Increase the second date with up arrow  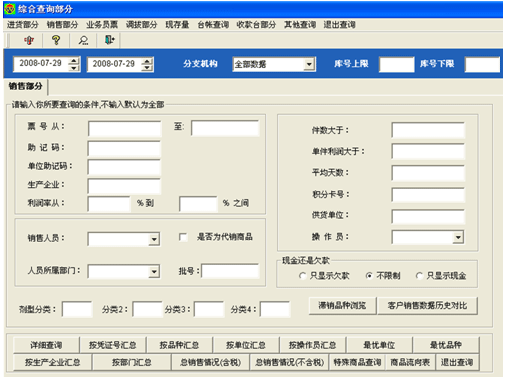(x=147, y=61)
